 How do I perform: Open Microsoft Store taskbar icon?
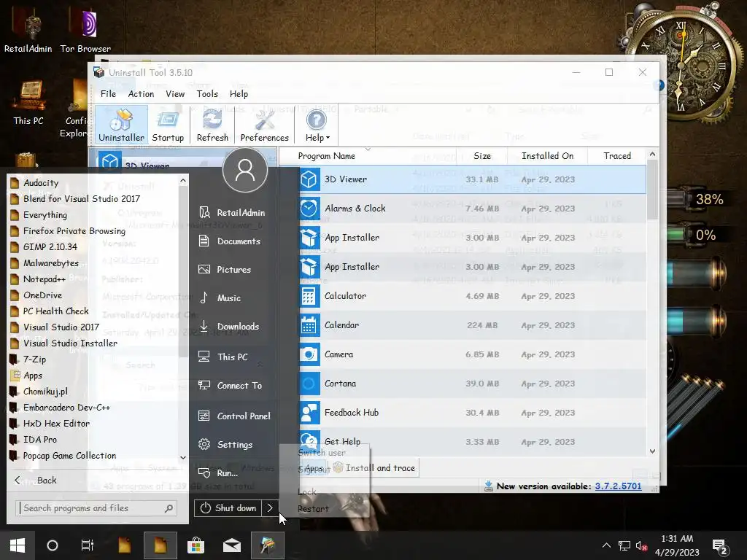coord(196,545)
